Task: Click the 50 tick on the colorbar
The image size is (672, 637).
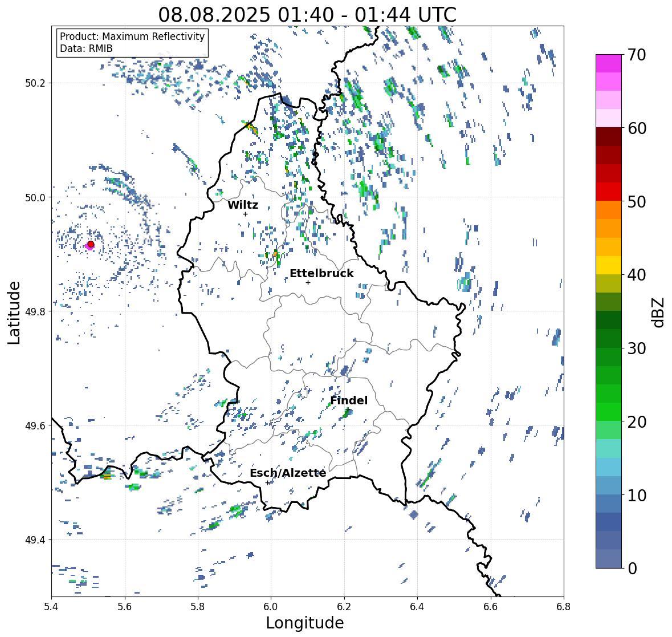Action: [636, 201]
